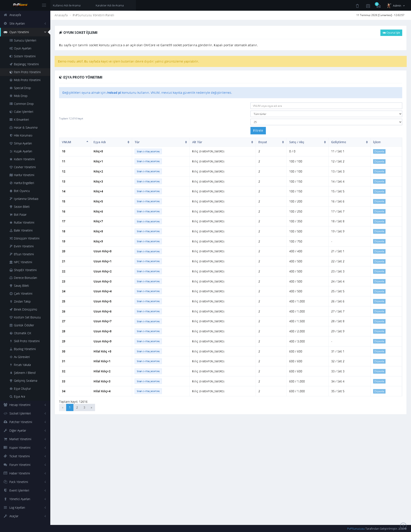411x532 pixels.
Task: Sort table by Tür column
Action: pyautogui.click(x=161, y=142)
